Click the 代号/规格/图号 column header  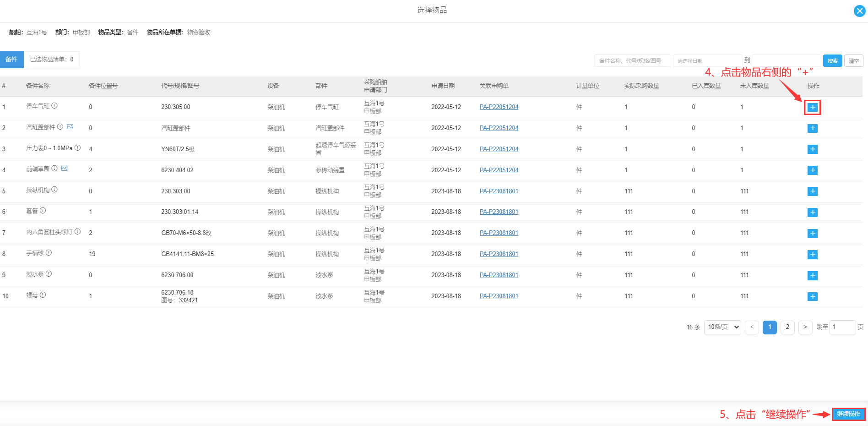click(180, 86)
